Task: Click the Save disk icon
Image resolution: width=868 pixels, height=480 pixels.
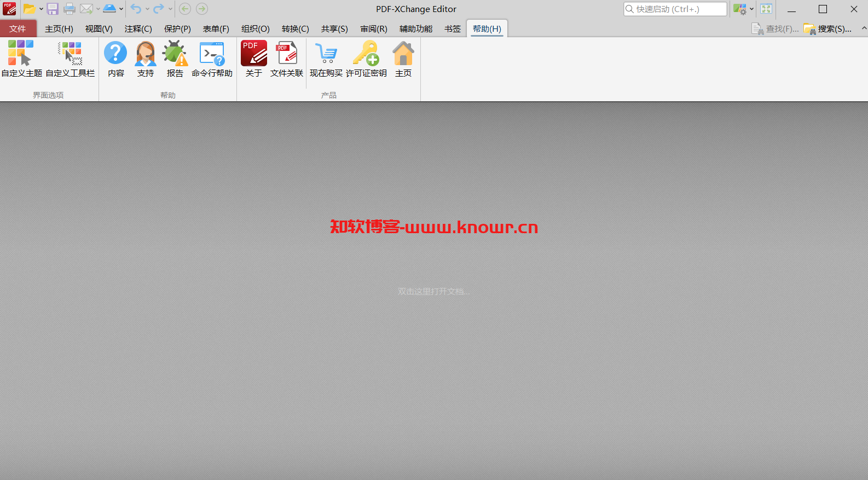Action: click(53, 9)
